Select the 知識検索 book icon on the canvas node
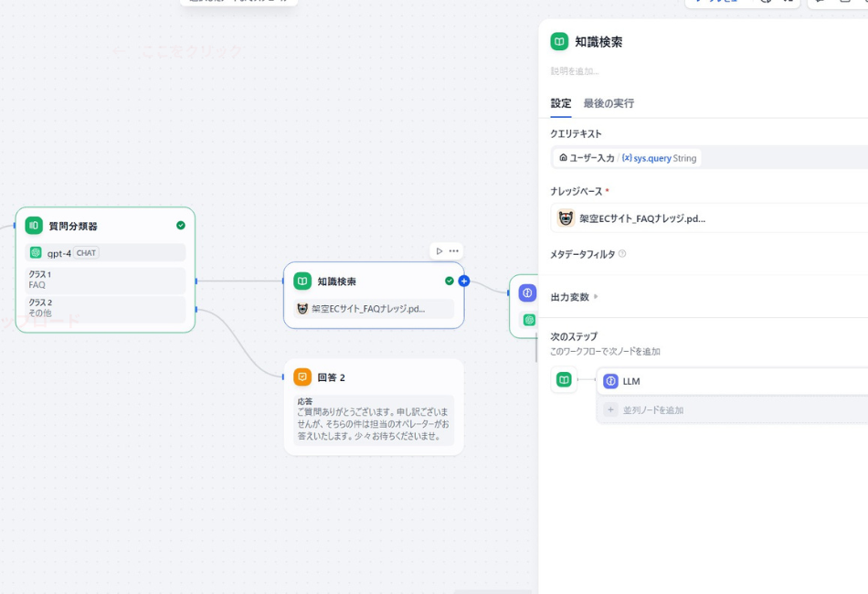Image resolution: width=868 pixels, height=594 pixels. pyautogui.click(x=301, y=281)
